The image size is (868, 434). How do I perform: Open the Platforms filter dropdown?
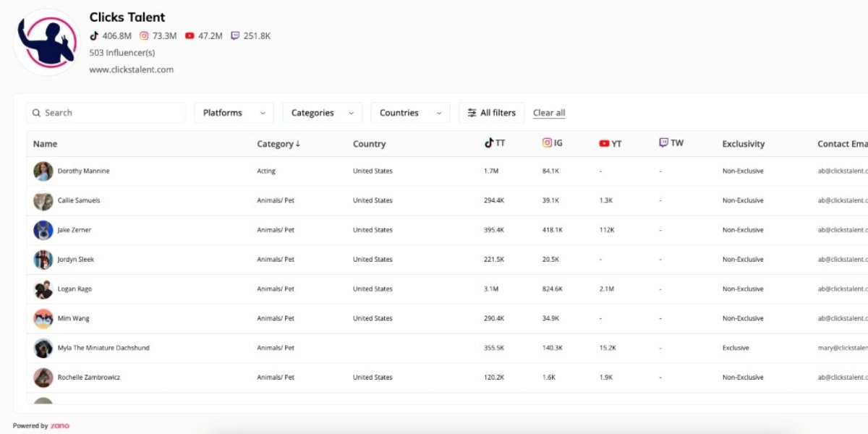coord(234,113)
